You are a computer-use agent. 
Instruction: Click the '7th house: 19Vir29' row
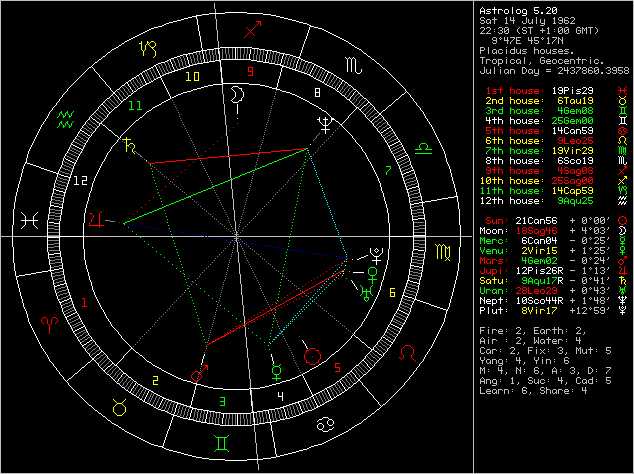point(557,150)
